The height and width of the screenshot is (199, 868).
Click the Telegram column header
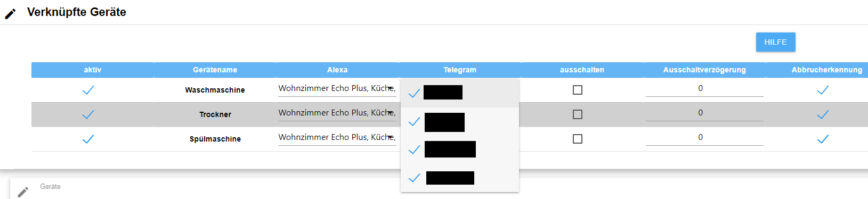tap(460, 70)
